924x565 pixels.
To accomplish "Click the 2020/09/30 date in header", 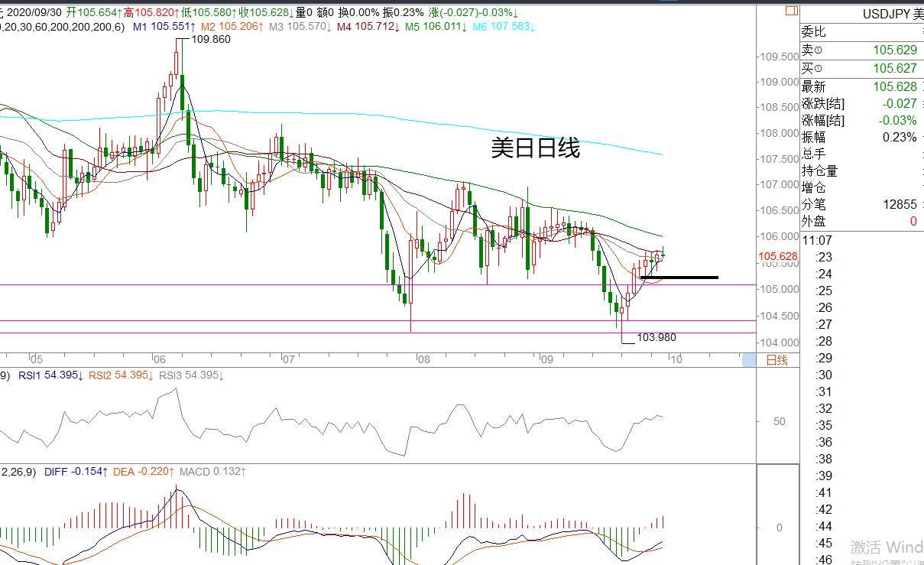I will [33, 13].
